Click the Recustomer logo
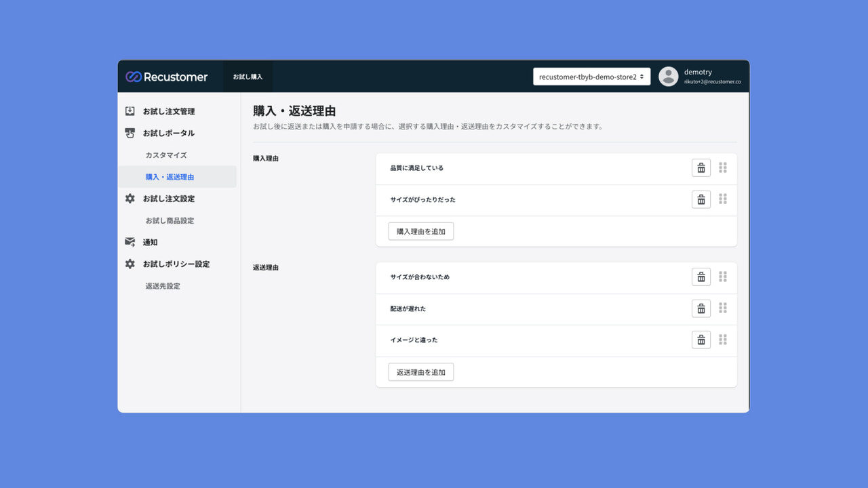Screen dimensions: 868x488 pos(167,77)
